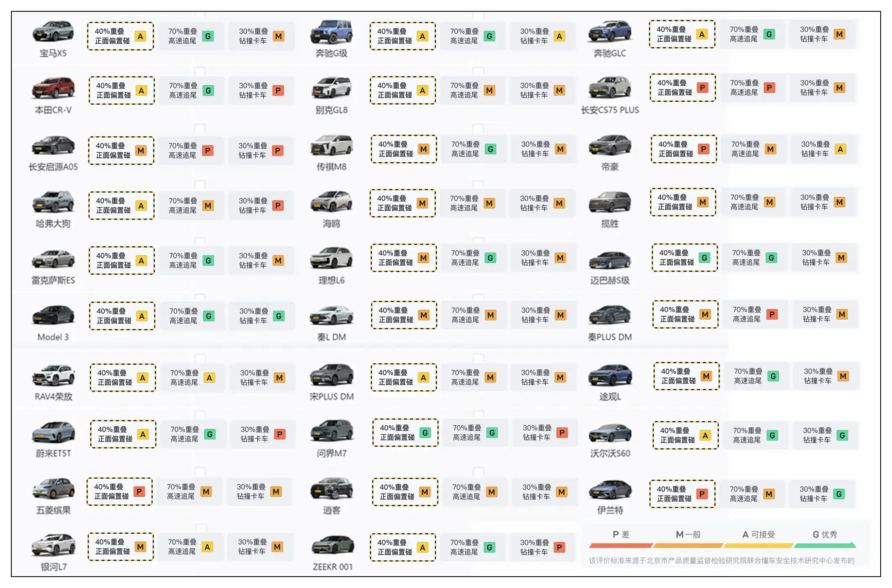Click P badge for 秦PLUS DM 70%重叠高速追尾
This screenshot has width=892, height=588.
tap(772, 315)
